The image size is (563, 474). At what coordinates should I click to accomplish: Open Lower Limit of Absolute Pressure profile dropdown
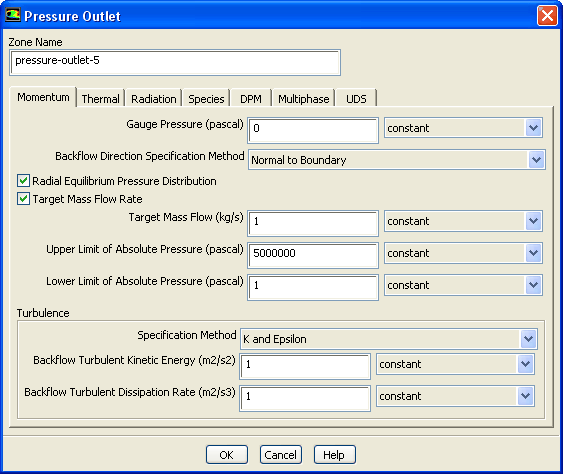(463, 285)
